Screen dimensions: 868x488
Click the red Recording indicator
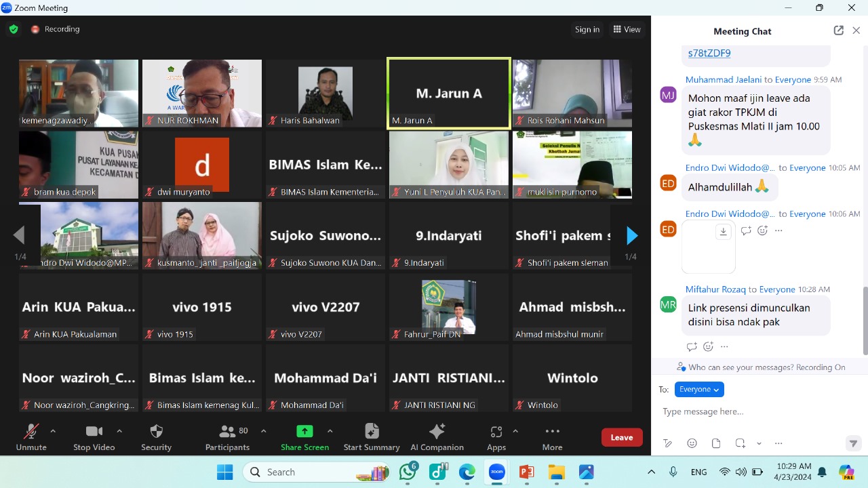point(56,29)
